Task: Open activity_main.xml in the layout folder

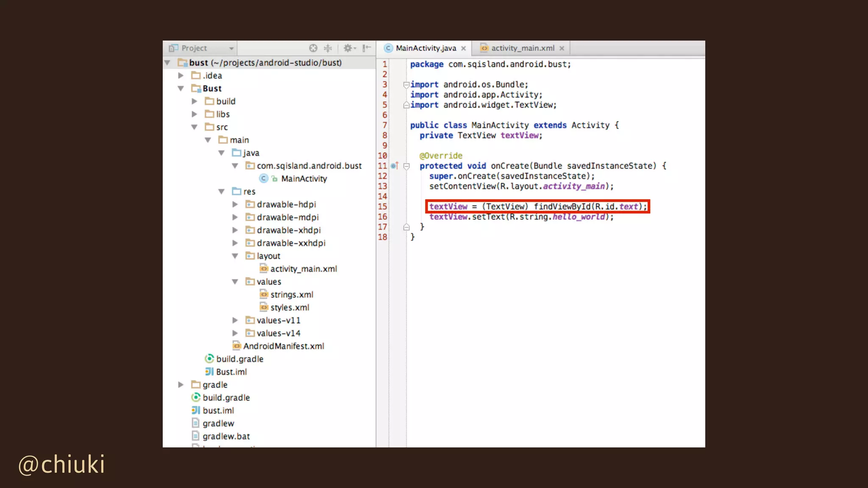Action: pyautogui.click(x=303, y=269)
